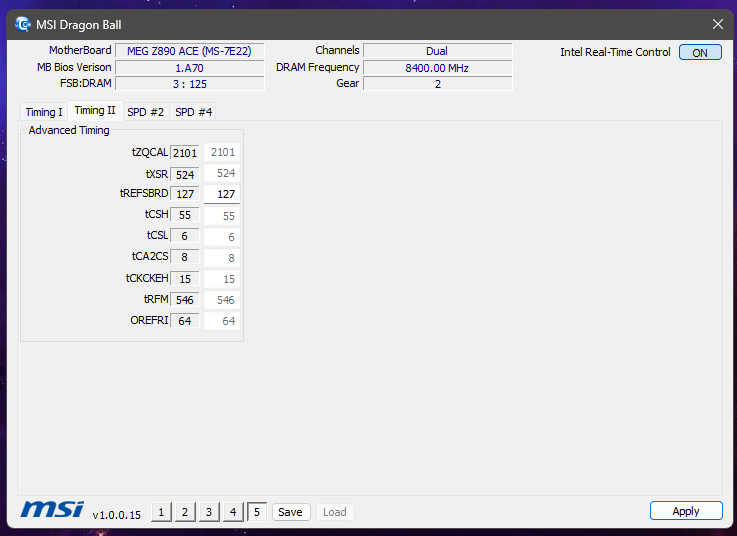The height and width of the screenshot is (536, 737).
Task: Open the SPD #4 tab
Action: point(194,112)
